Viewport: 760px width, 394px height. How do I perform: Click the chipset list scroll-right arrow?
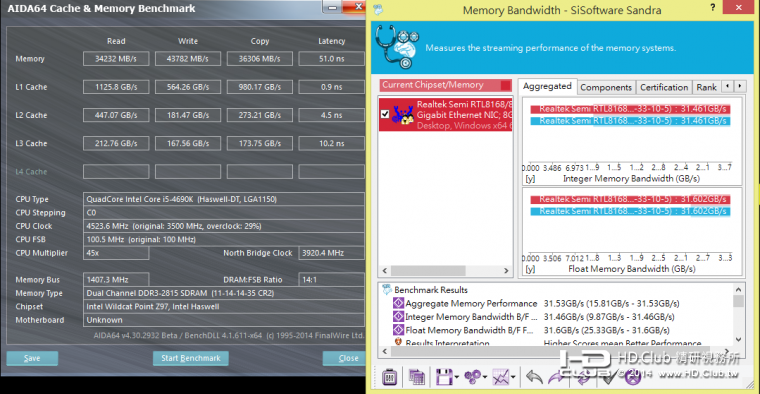(506, 270)
